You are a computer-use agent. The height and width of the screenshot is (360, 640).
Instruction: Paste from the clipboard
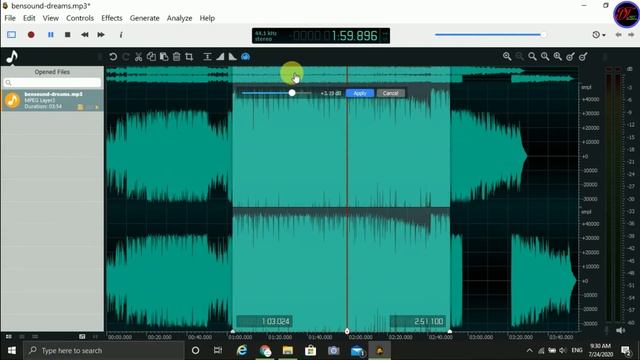click(164, 57)
